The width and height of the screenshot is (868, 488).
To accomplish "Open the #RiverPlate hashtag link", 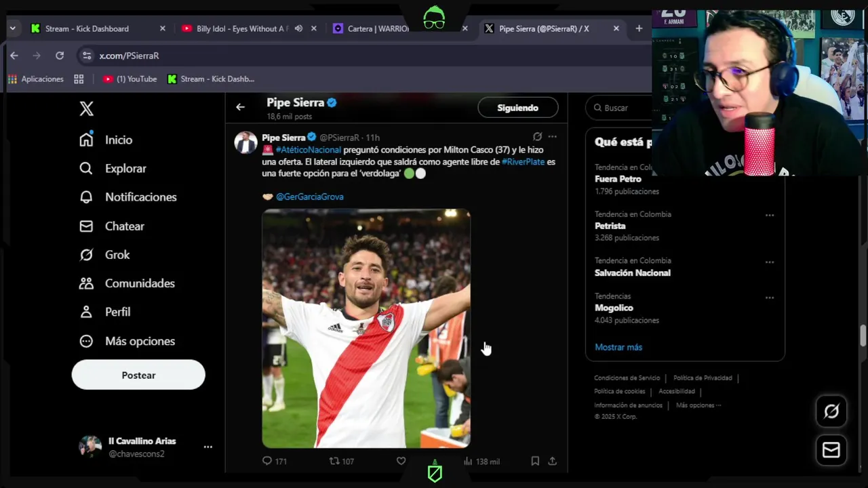I will pos(523,162).
